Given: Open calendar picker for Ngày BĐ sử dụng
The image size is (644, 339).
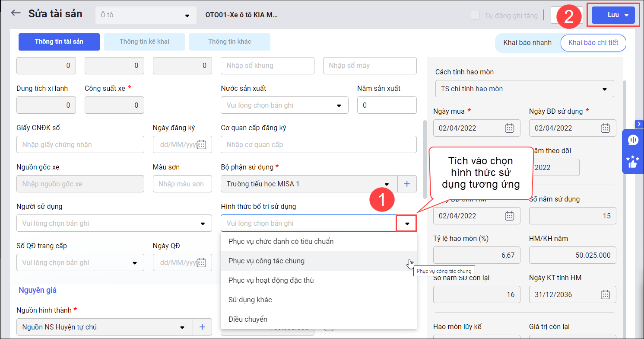Looking at the screenshot, I should 605,128.
